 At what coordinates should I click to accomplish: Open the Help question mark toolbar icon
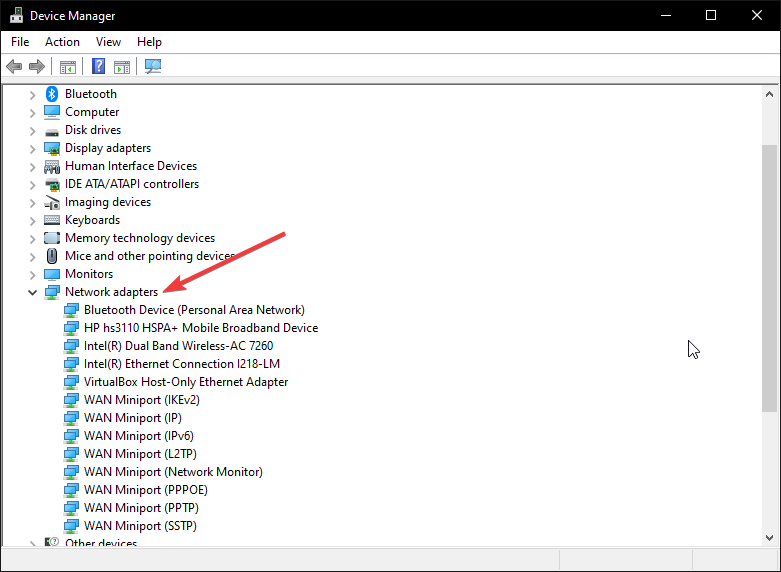pyautogui.click(x=99, y=66)
